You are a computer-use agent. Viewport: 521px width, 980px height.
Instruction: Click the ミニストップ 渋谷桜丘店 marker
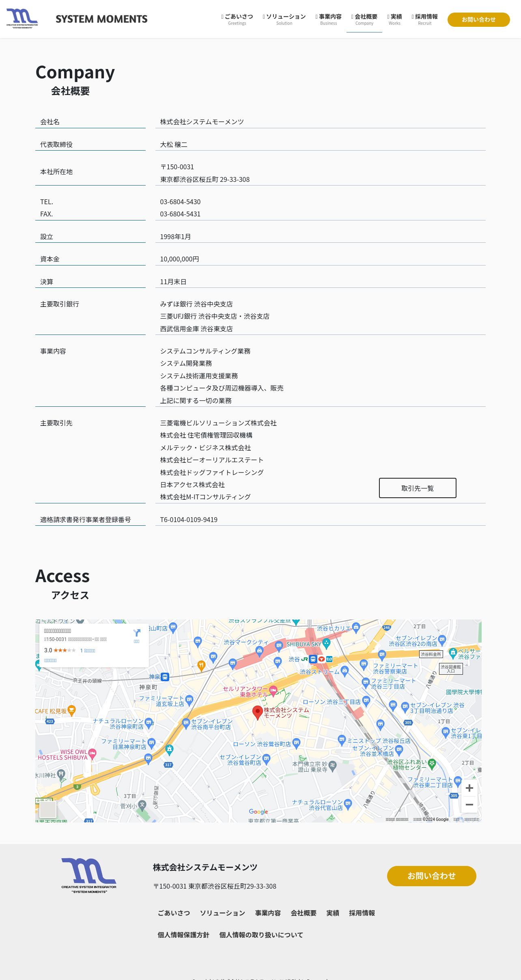tap(342, 740)
